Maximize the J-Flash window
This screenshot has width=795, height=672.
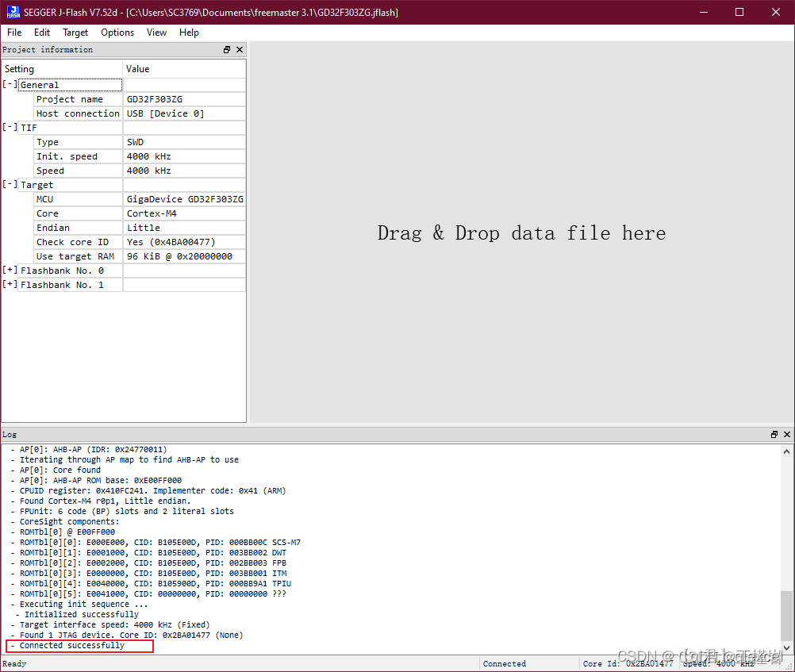click(739, 12)
